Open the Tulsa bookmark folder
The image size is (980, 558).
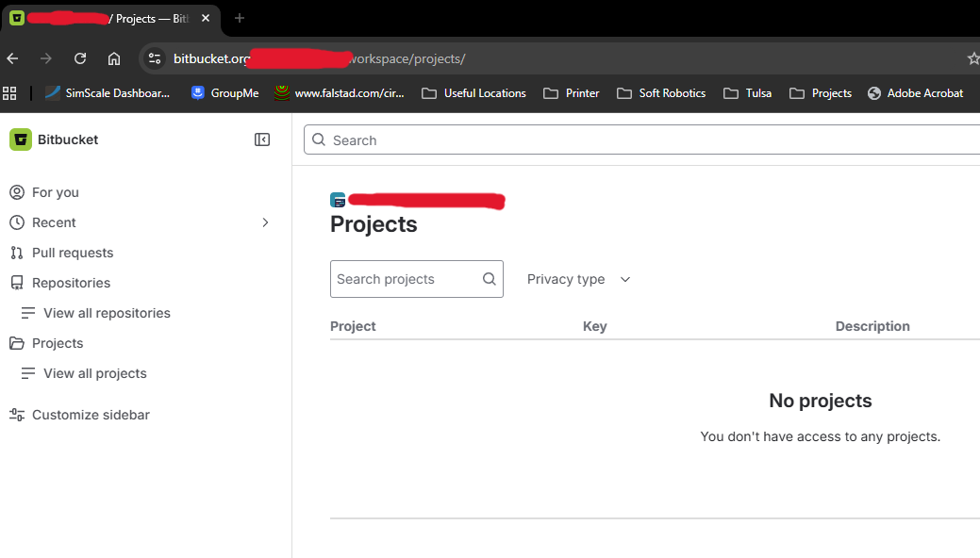[748, 93]
